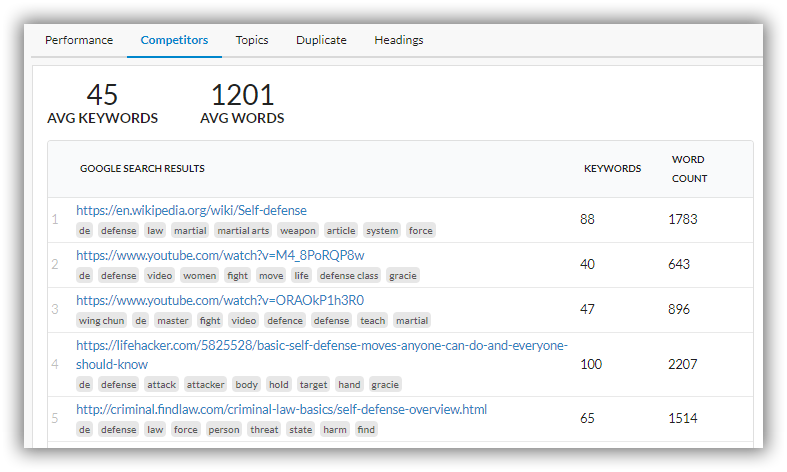Click the 'attack' tag in lifehacker row
This screenshot has height=472, width=787.
pos(162,385)
